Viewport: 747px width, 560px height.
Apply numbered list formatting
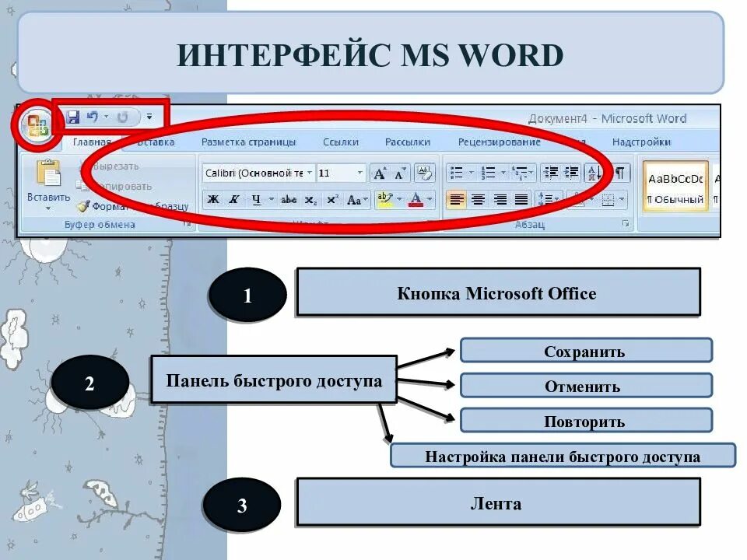point(488,173)
